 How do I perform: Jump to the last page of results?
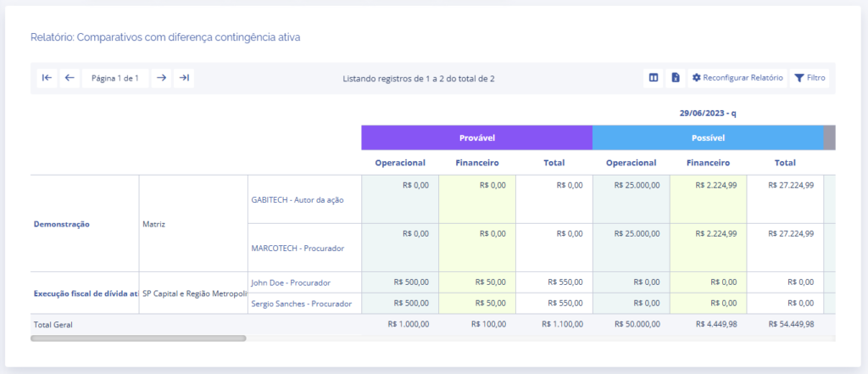[184, 78]
